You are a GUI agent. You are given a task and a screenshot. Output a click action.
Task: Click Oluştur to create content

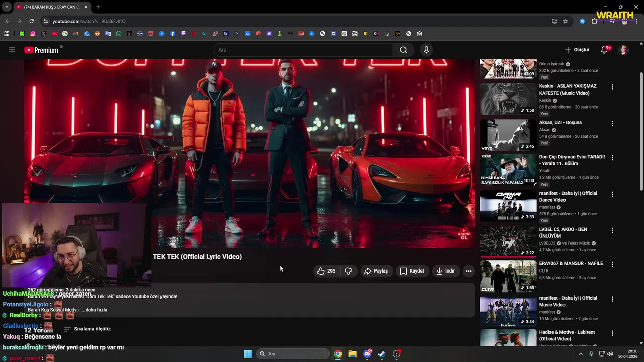[577, 50]
